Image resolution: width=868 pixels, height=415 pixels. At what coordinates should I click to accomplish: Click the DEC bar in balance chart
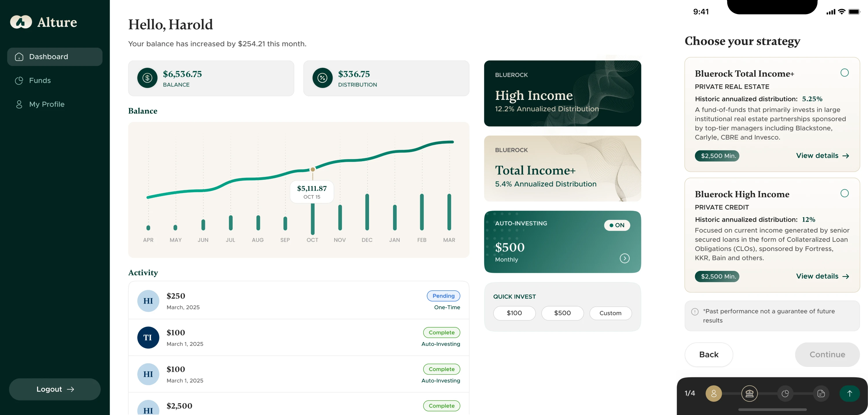367,212
